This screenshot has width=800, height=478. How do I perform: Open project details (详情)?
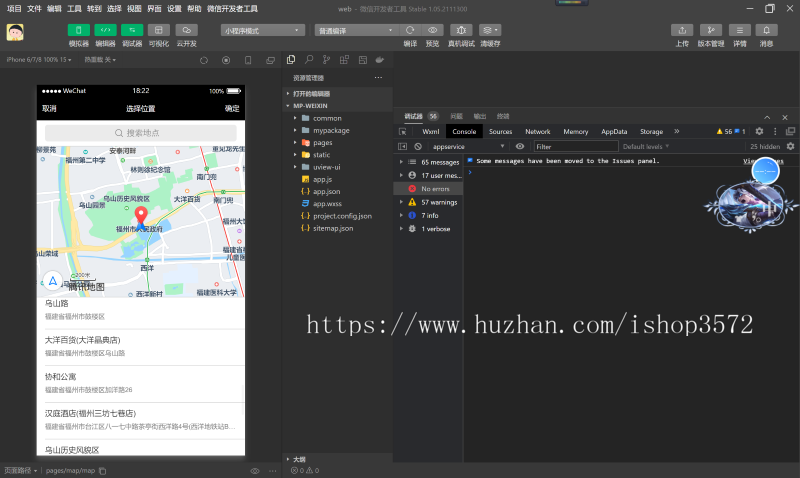[740, 30]
